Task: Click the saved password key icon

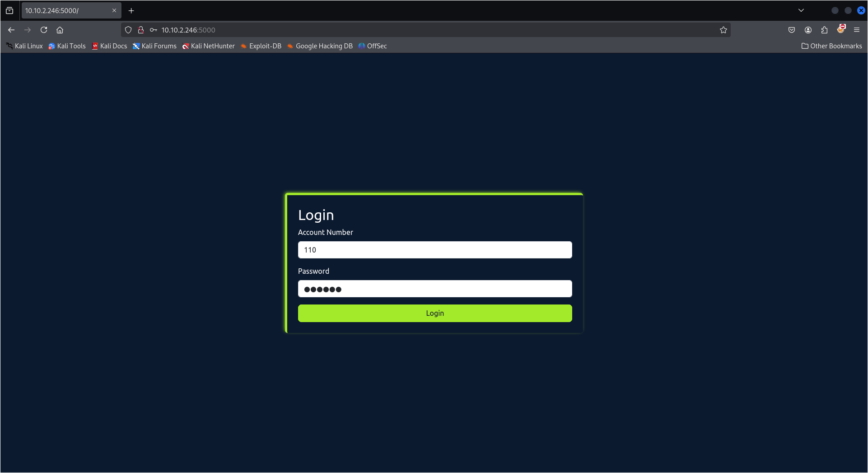Action: pyautogui.click(x=154, y=30)
